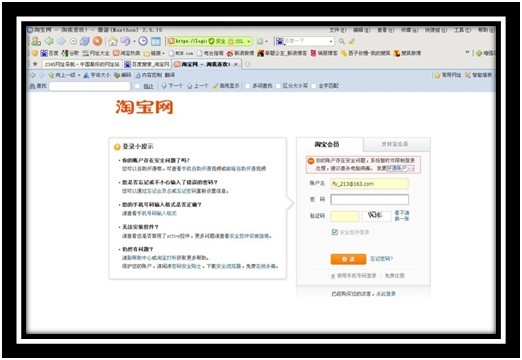Open the 收藏 menu
The width and height of the screenshot is (522, 360).
click(x=409, y=30)
